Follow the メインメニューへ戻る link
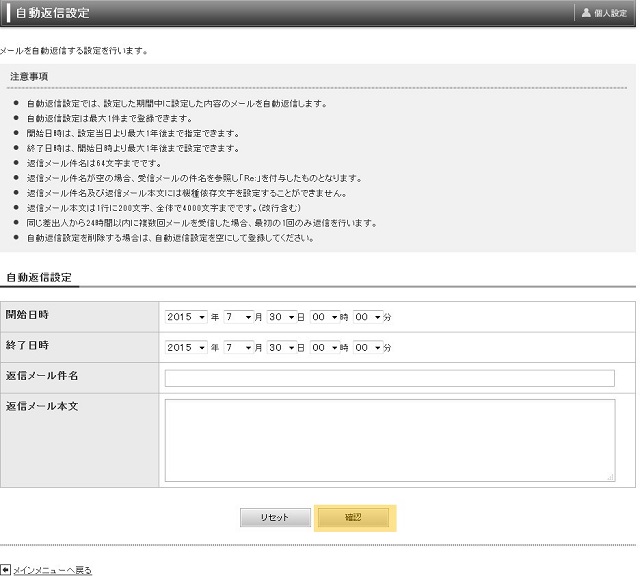This screenshot has width=640, height=578. point(52,570)
